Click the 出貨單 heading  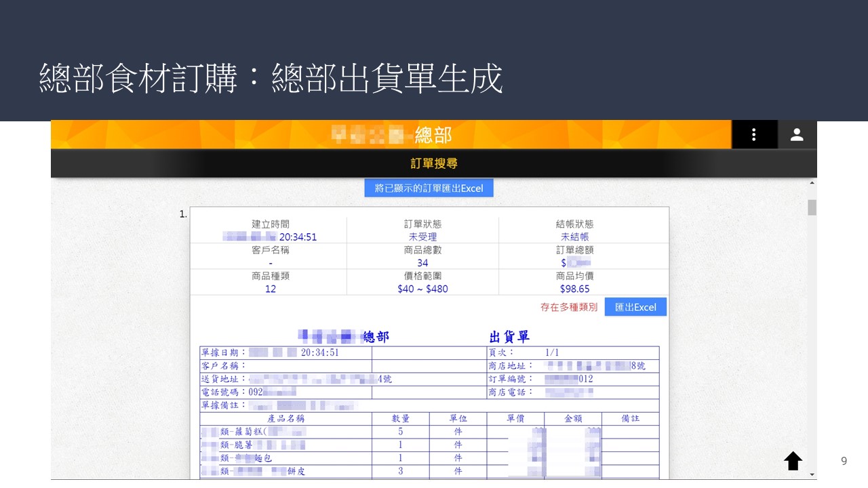pos(509,337)
